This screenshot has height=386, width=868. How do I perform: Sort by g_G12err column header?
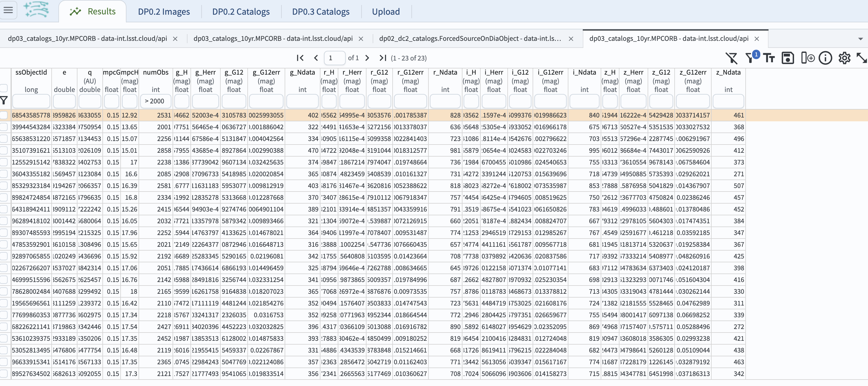266,72
